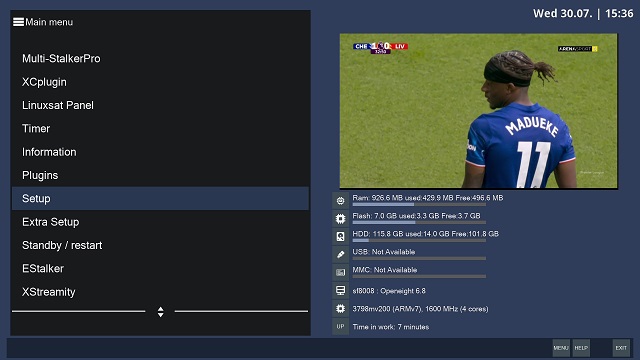Click the Flash usage progress bar
640x360 pixels.
coord(419,222)
